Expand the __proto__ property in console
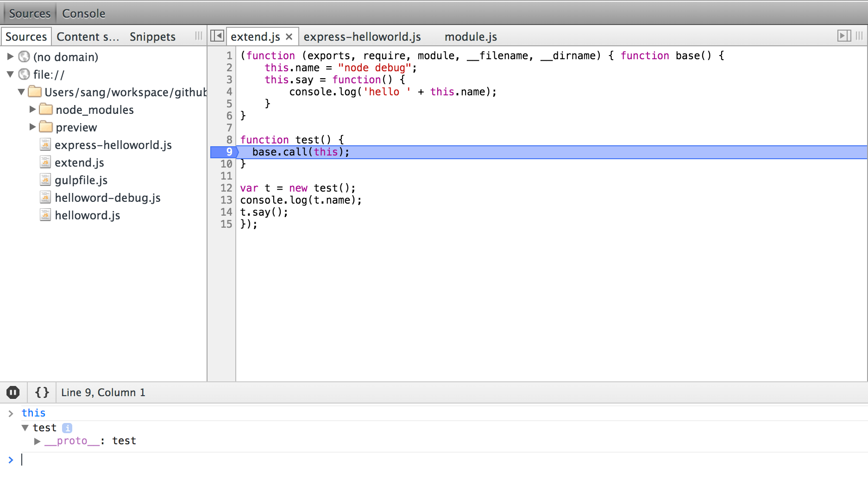Image resolution: width=868 pixels, height=485 pixels. [37, 441]
